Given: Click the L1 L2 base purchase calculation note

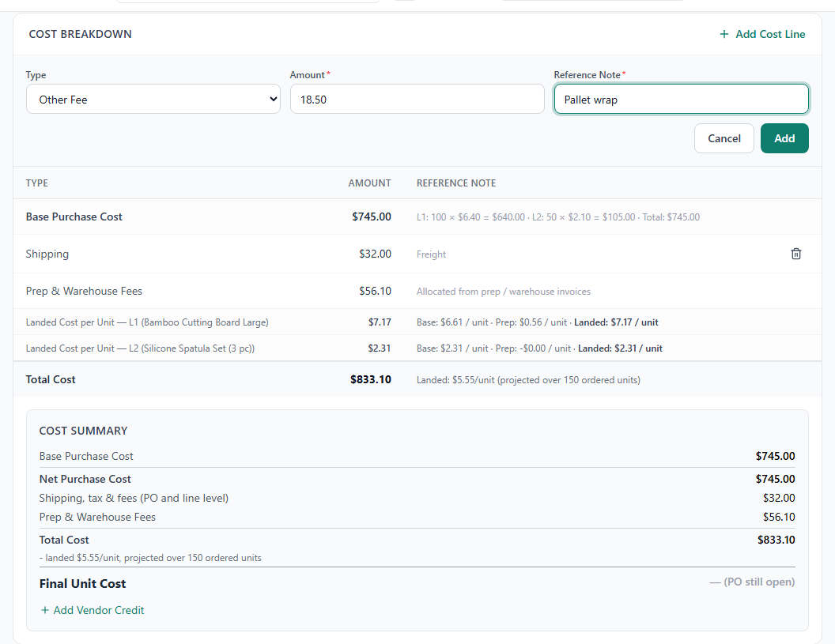Looking at the screenshot, I should 558,217.
